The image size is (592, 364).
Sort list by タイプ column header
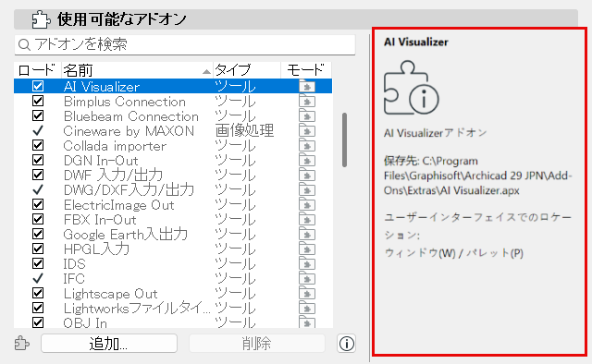point(247,70)
